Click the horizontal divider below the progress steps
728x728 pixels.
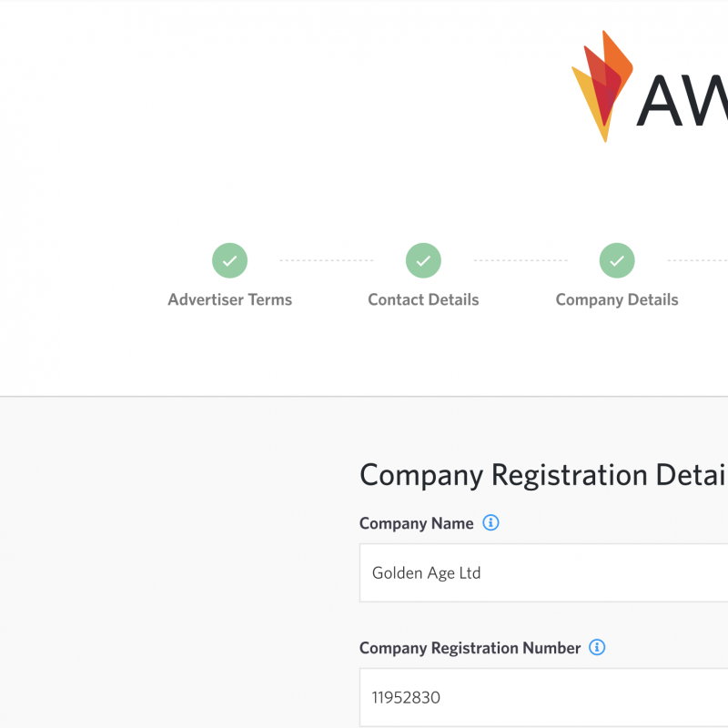pos(364,397)
